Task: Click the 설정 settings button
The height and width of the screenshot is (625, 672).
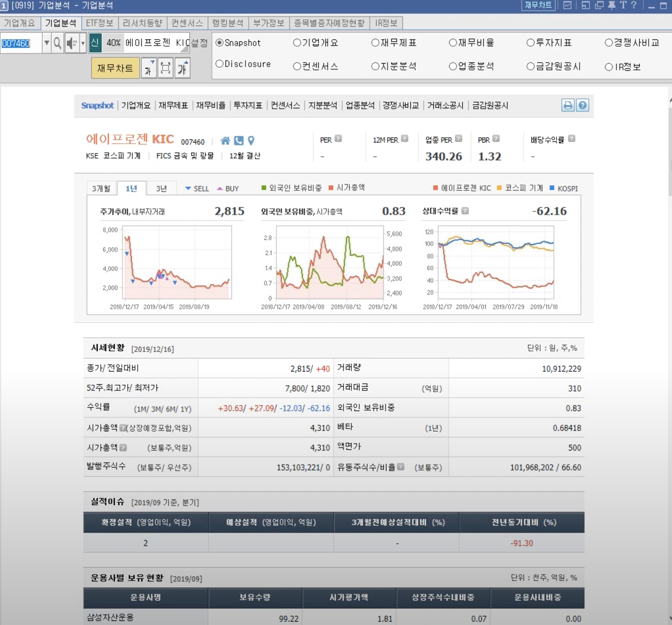Action: point(199,43)
